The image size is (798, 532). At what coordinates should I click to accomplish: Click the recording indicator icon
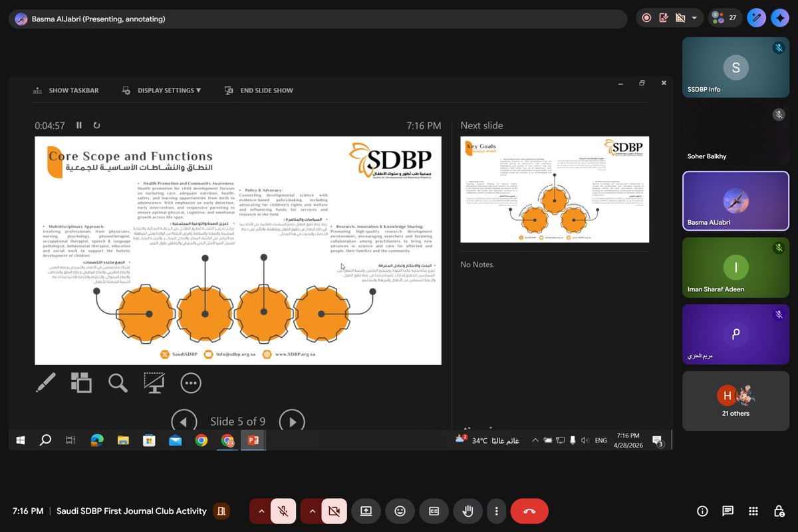tap(646, 18)
